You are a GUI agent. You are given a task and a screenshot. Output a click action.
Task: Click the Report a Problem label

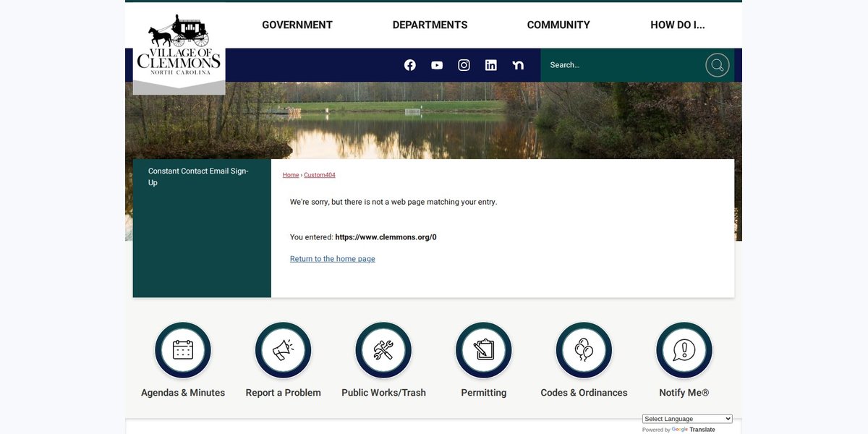284,393
